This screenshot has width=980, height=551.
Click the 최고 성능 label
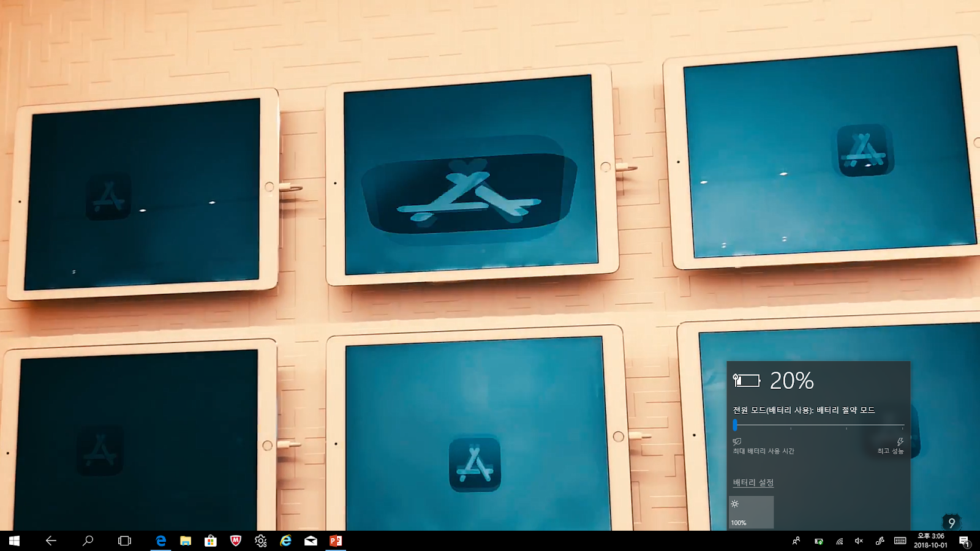click(x=891, y=451)
